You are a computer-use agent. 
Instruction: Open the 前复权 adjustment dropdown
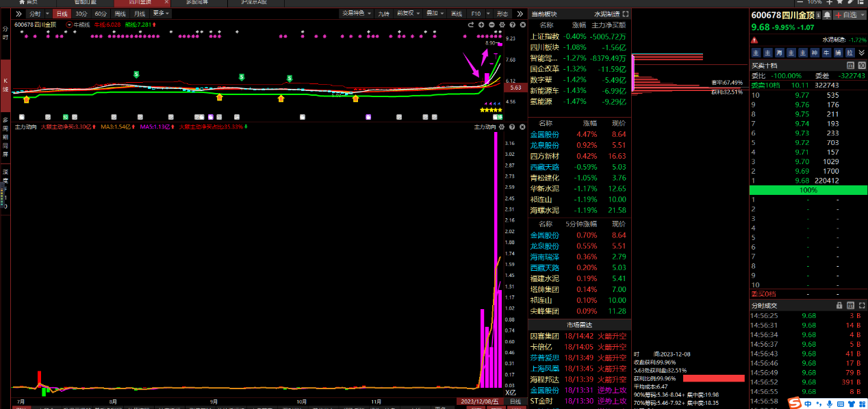click(x=408, y=14)
